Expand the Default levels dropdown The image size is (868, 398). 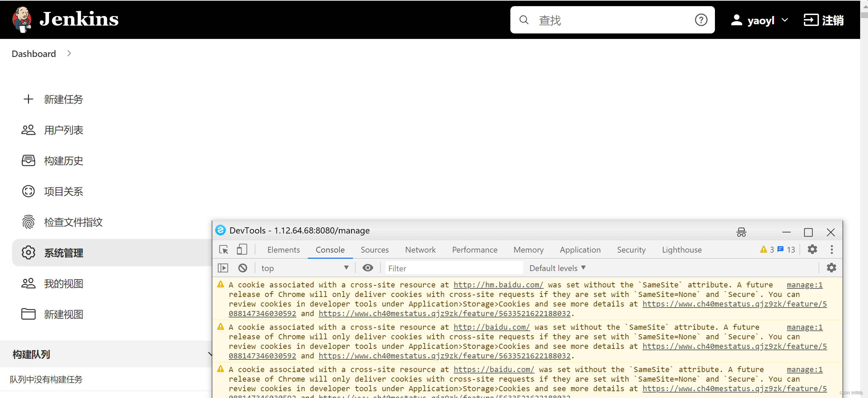(x=556, y=268)
